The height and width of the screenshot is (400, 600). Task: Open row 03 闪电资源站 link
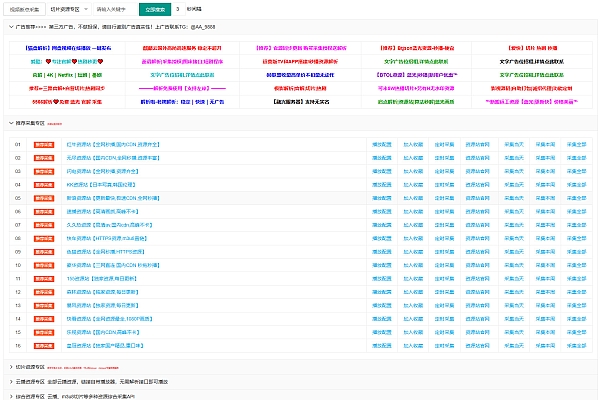[x=103, y=171]
